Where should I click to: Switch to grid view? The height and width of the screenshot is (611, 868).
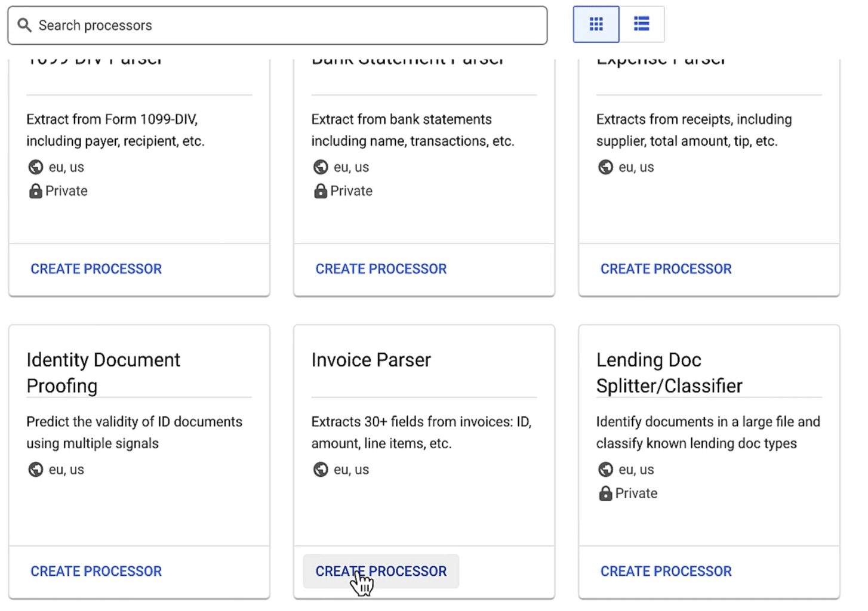point(595,24)
